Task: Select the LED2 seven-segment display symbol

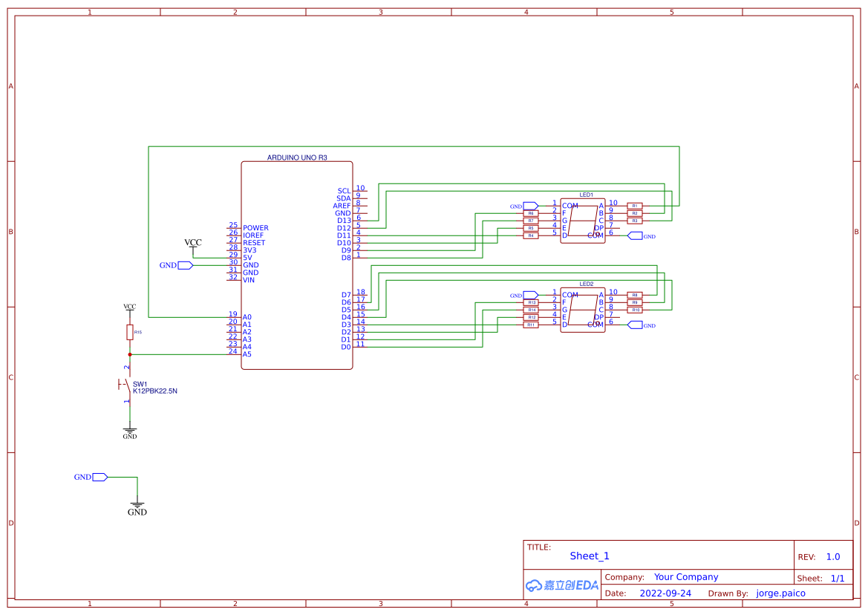Action: (x=583, y=308)
